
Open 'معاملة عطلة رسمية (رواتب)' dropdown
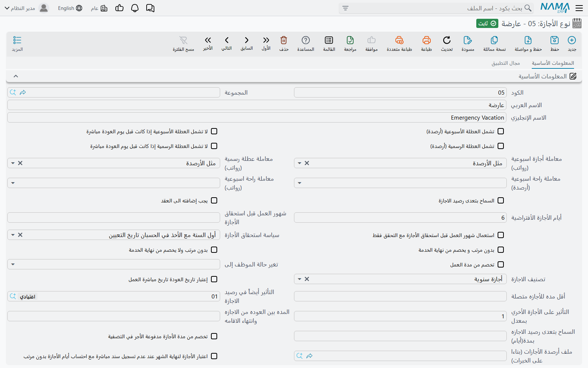click(x=13, y=163)
